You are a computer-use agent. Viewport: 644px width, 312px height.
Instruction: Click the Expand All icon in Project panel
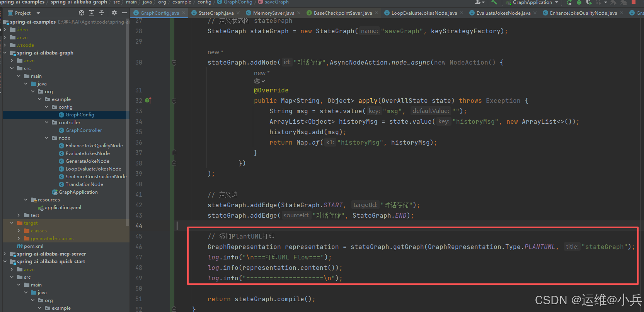pyautogui.click(x=92, y=13)
